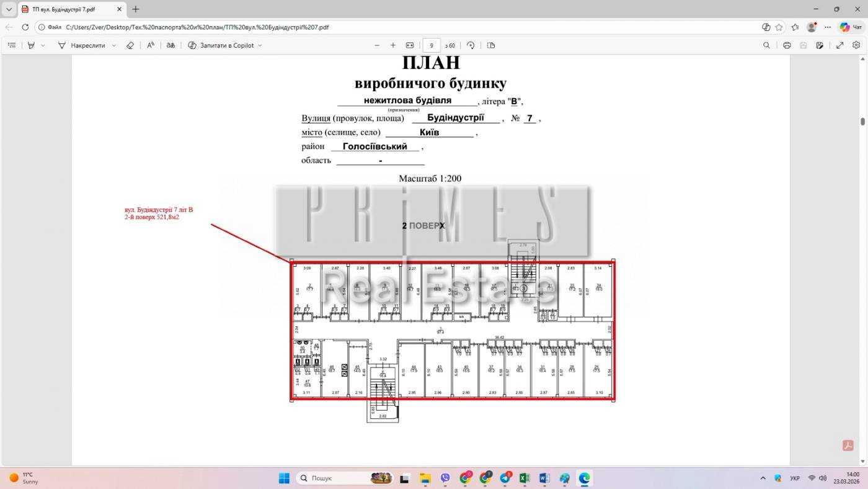Open the browser profile menu

[812, 27]
